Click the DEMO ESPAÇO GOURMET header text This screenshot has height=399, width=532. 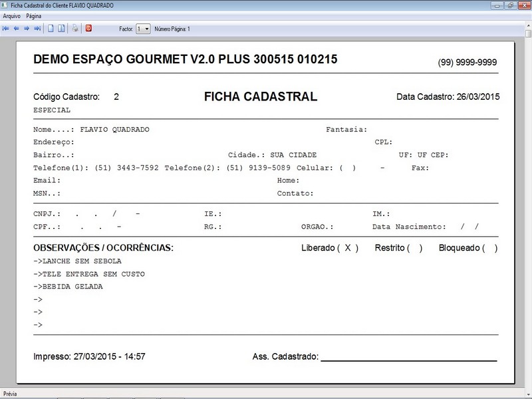coord(186,59)
